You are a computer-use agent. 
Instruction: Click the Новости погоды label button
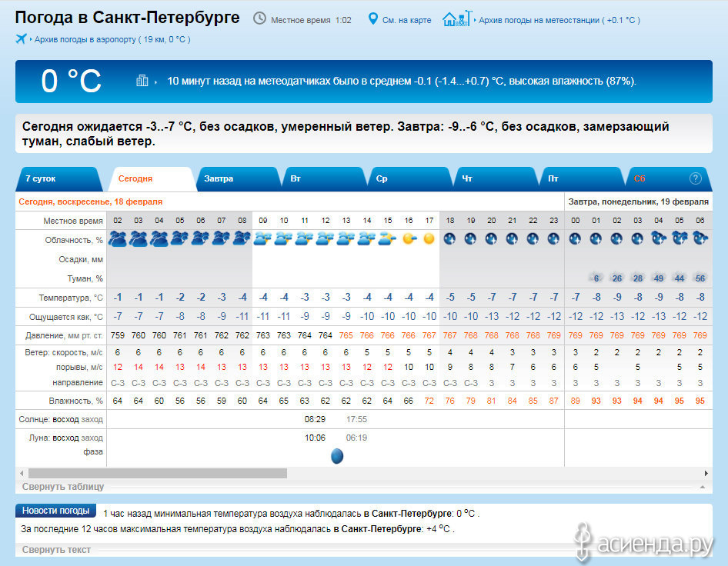(x=55, y=511)
